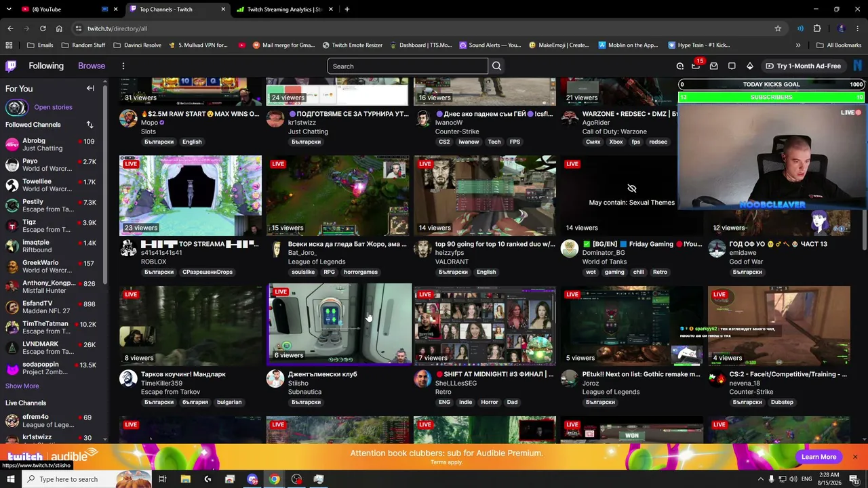Screen dimensions: 868x488
Task: Select the horrorgames tag
Action: [x=361, y=272]
